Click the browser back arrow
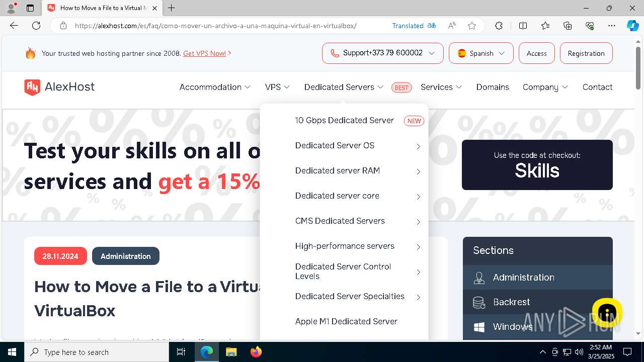This screenshot has width=644, height=362. 14,26
